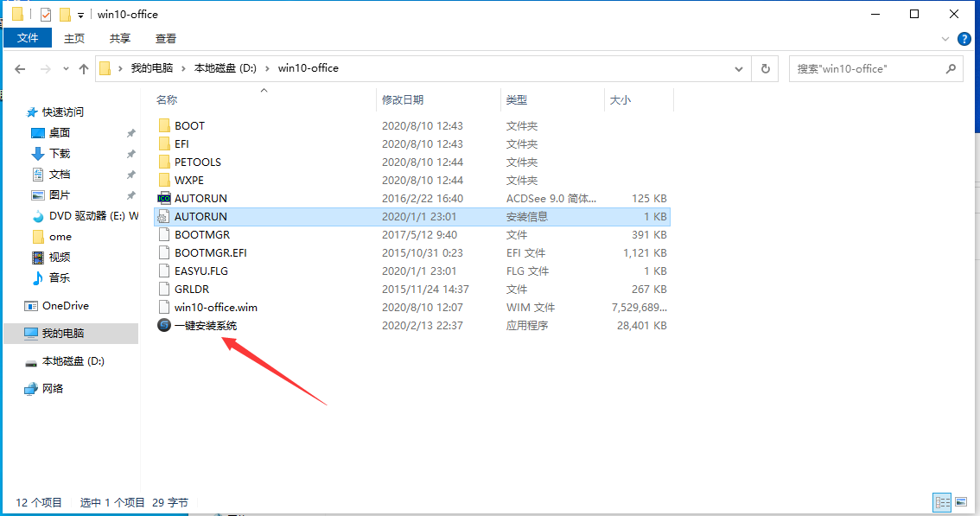Select the win10-office.wim file

pyautogui.click(x=213, y=307)
